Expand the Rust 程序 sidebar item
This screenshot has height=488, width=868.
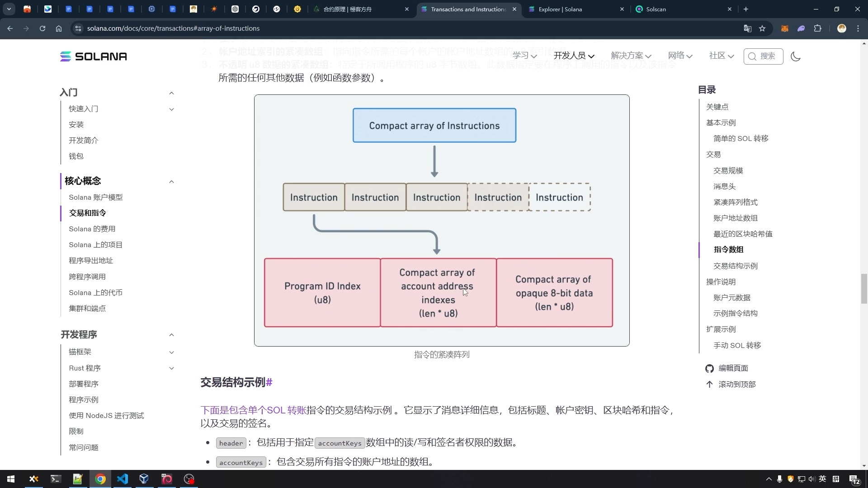click(171, 368)
